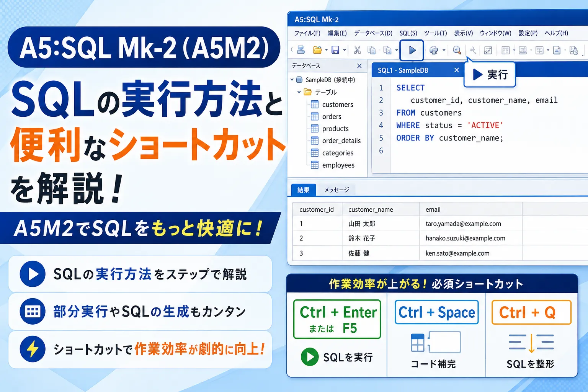Click the テーブル folder icon
This screenshot has width=588, height=392.
(x=307, y=92)
